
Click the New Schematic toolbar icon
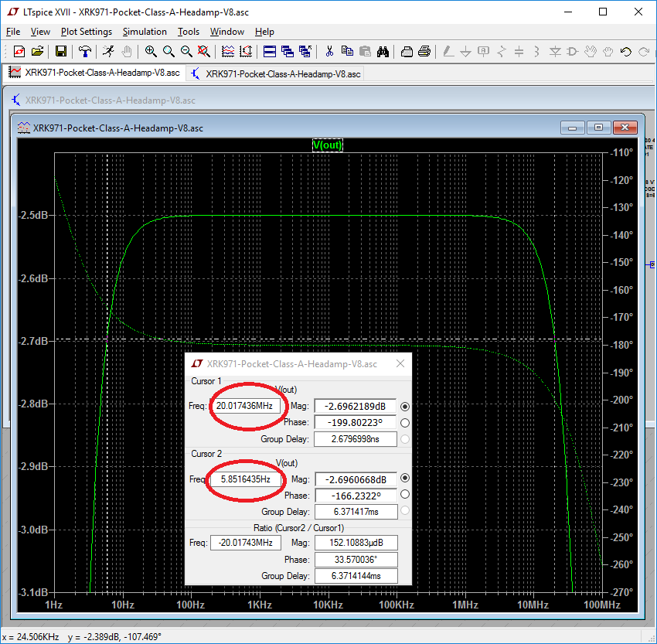point(19,52)
